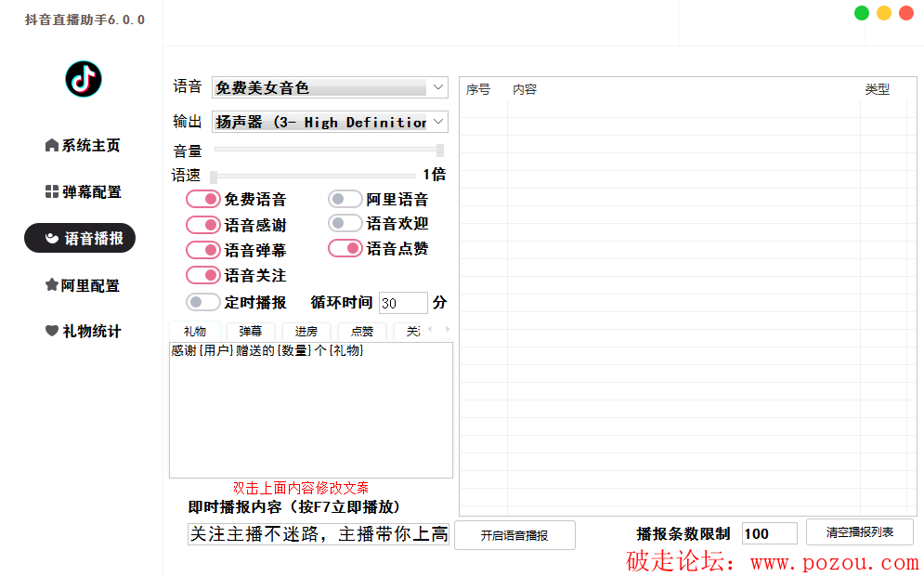Click the 循环时间 minutes input field
This screenshot has height=577, width=924.
click(403, 303)
